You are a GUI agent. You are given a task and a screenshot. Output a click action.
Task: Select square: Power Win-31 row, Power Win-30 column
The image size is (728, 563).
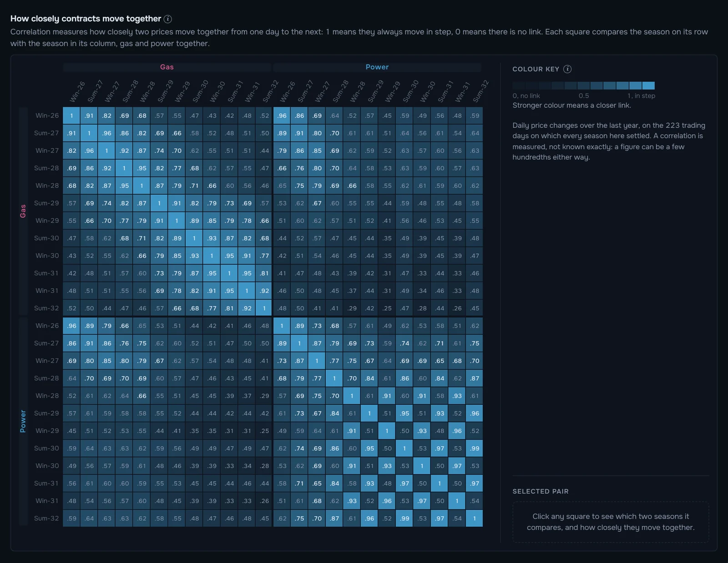[422, 501]
